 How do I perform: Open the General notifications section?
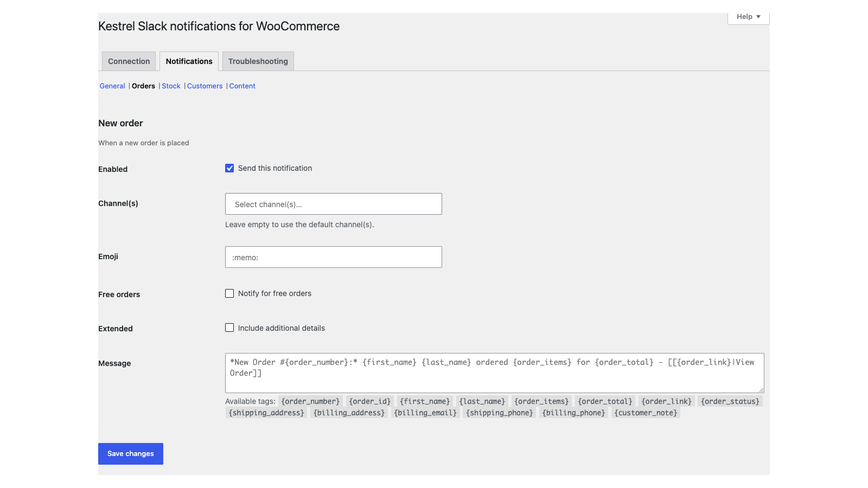pyautogui.click(x=112, y=86)
